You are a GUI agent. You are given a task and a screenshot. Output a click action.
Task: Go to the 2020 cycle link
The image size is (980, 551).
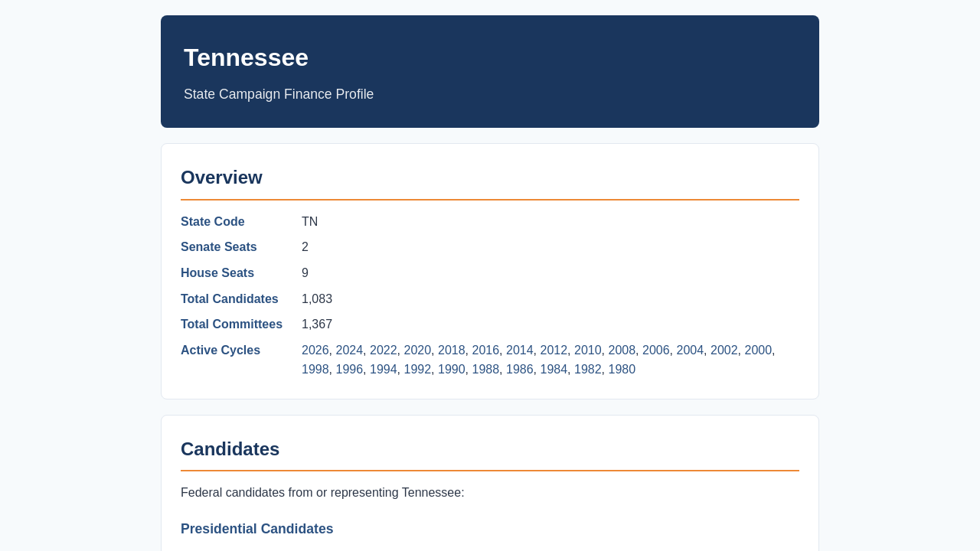point(417,350)
